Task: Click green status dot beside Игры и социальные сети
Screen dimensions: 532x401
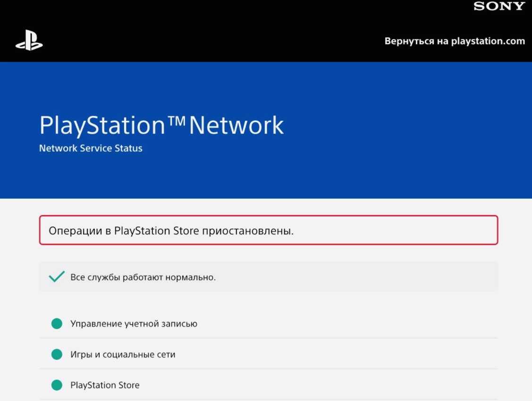Action: tap(57, 354)
